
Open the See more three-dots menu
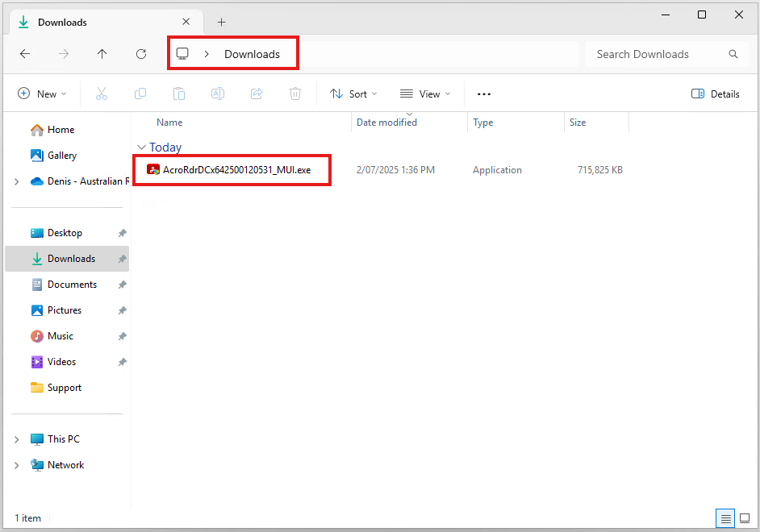483,94
